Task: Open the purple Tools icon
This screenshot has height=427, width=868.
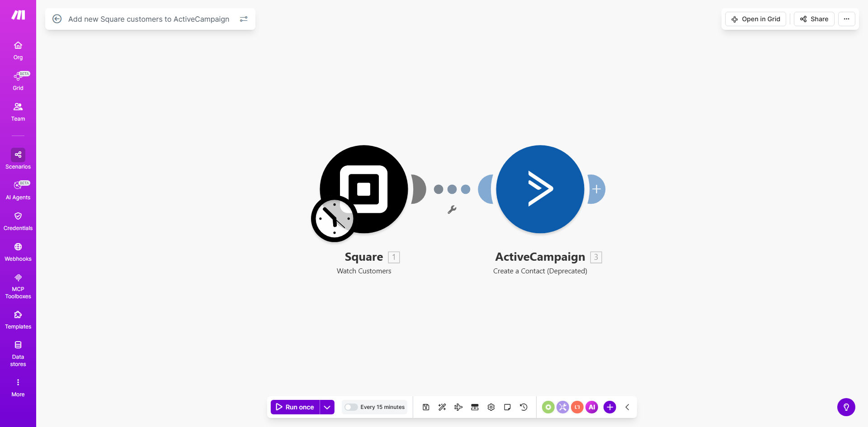Action: (x=563, y=407)
